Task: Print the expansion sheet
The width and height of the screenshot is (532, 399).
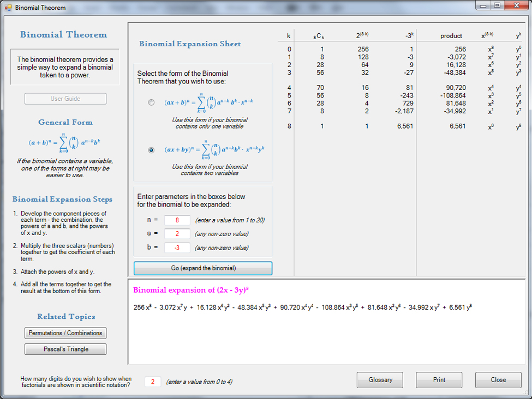Action: coord(439,380)
